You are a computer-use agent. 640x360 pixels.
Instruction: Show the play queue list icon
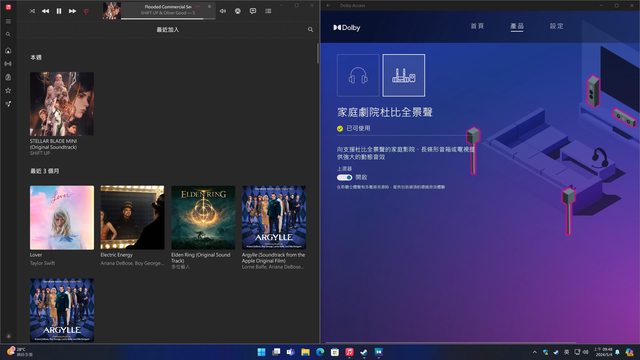(x=268, y=11)
